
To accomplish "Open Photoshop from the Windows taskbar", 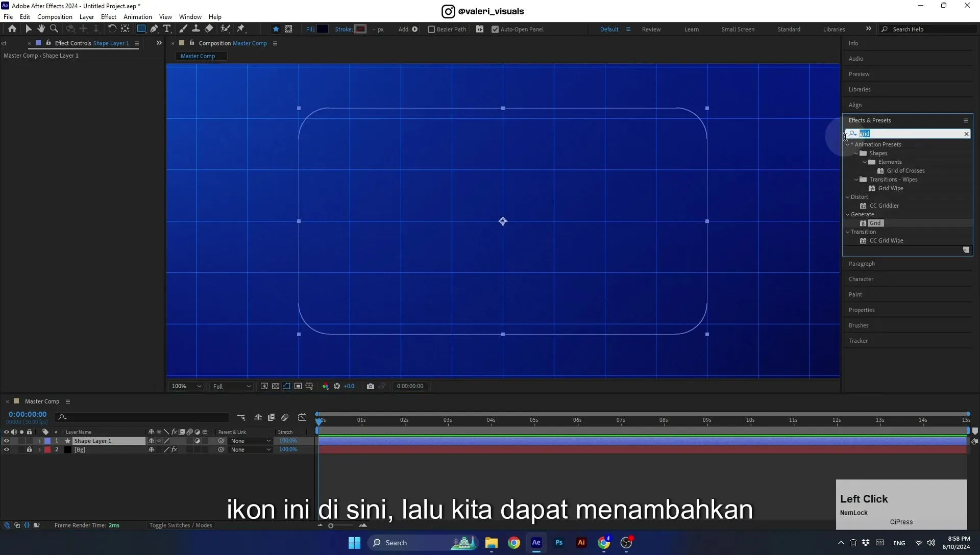I will pyautogui.click(x=559, y=543).
